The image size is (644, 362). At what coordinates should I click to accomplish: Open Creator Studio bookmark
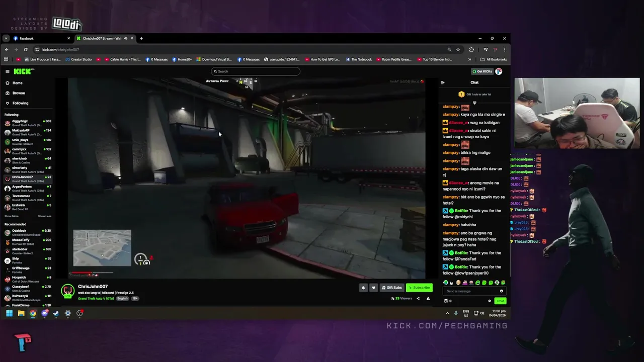click(x=78, y=59)
